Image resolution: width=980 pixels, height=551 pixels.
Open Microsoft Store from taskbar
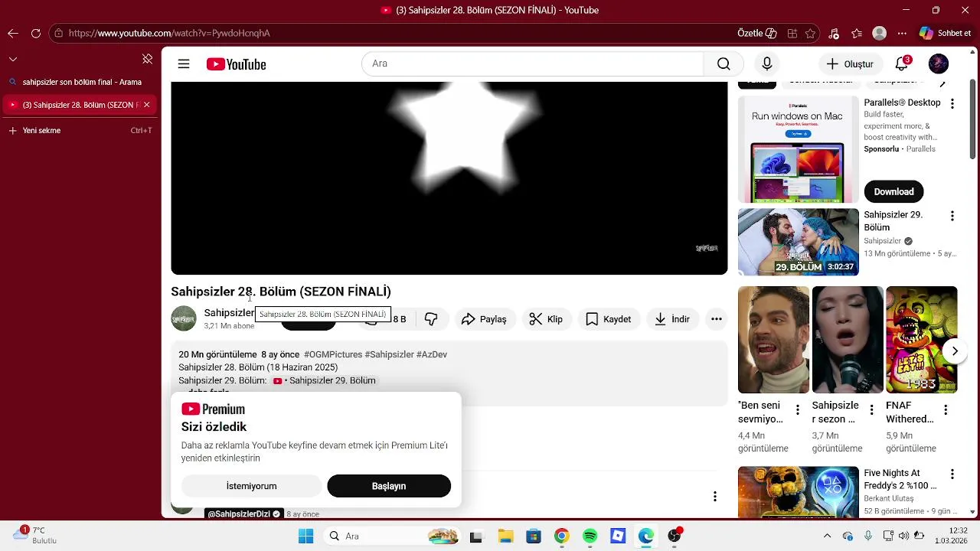point(534,536)
